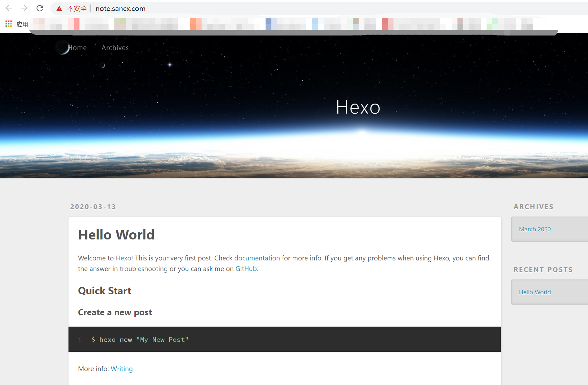Image resolution: width=588 pixels, height=385 pixels.
Task: Click the 应用 apps bookmark label
Action: coord(22,24)
